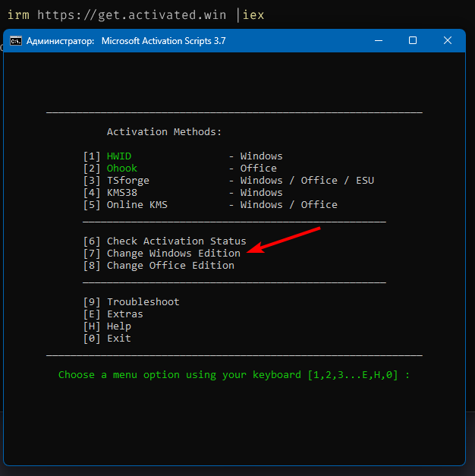
Task: Minimize the Microsoft Activation Scripts window
Action: click(x=379, y=40)
